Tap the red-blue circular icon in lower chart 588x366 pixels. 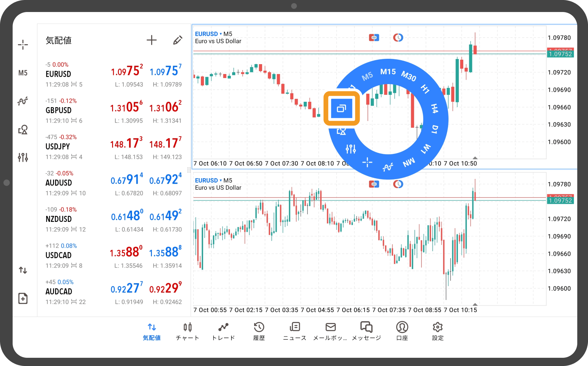(x=398, y=184)
